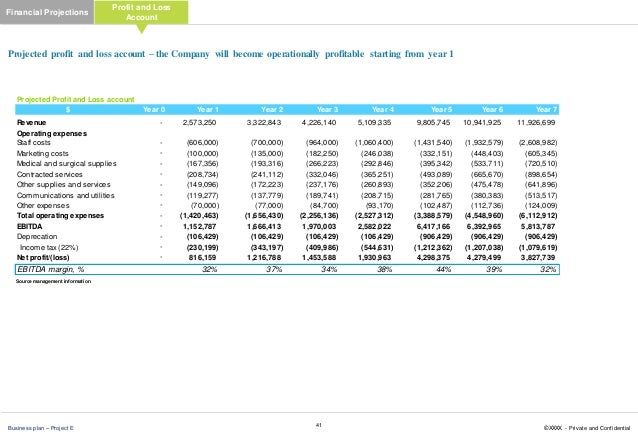
Task: Click Medical and surgical supplies label
Action: (x=66, y=164)
